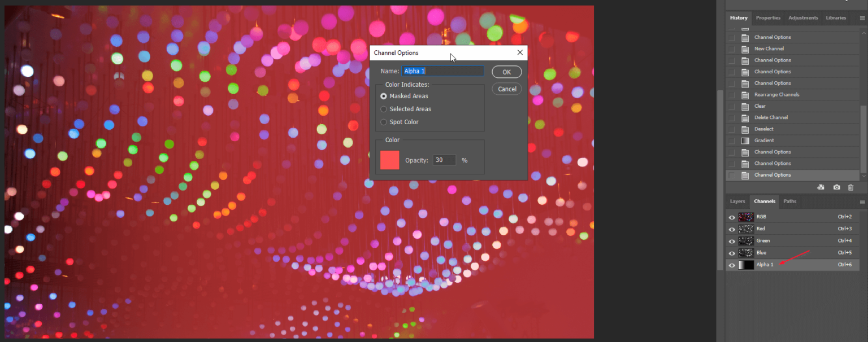
Task: Choose the Spot Color radio option
Action: pyautogui.click(x=384, y=122)
